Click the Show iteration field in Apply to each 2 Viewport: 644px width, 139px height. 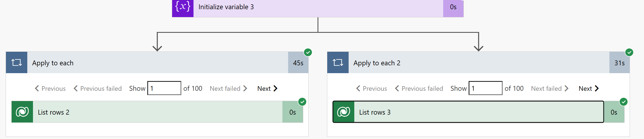pos(485,88)
